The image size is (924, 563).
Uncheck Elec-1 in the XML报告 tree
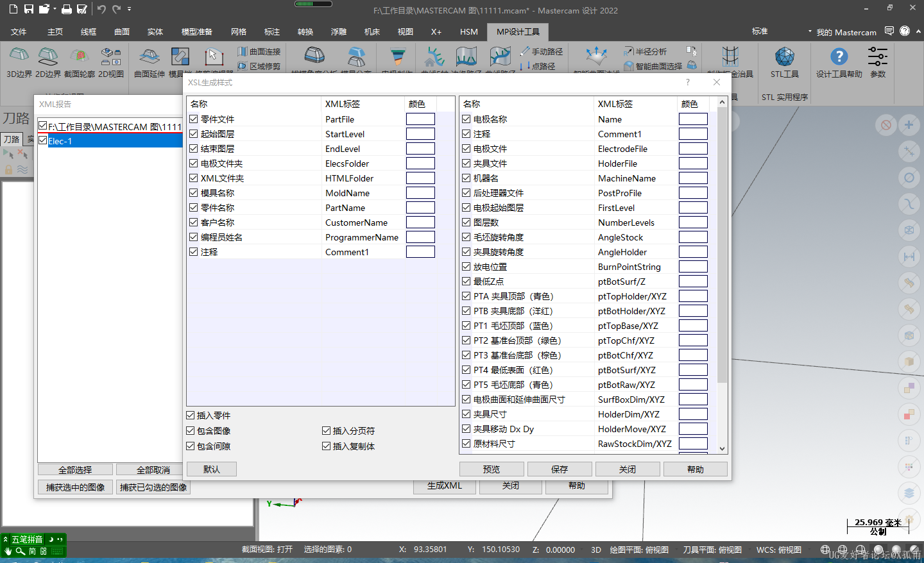click(43, 140)
